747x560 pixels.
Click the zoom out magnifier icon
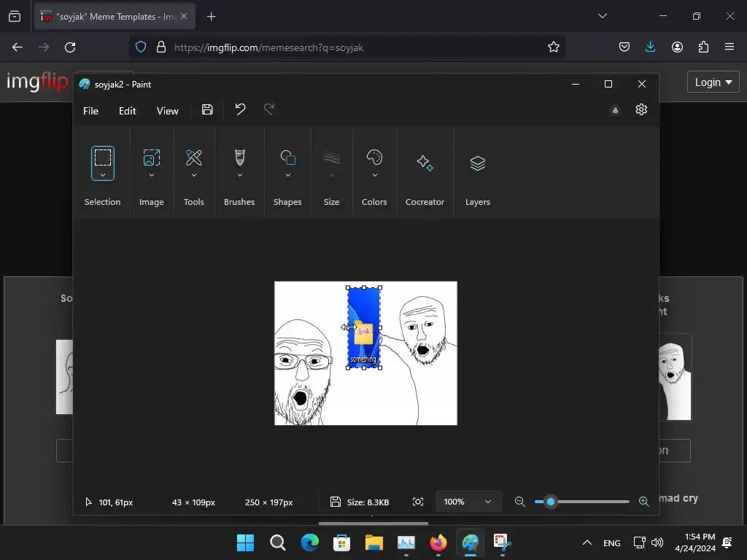click(x=519, y=502)
